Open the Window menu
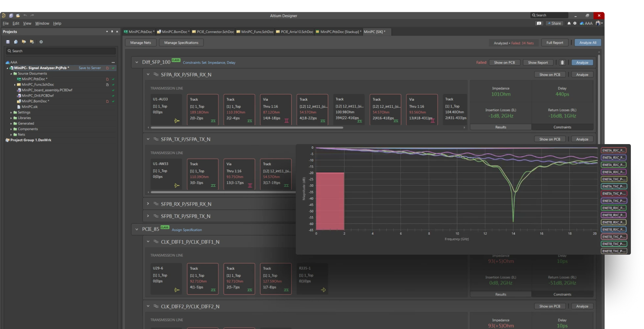644x329 pixels. 42,23
